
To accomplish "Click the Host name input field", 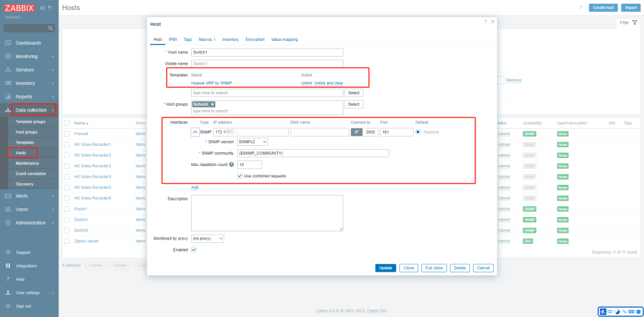I will tap(267, 53).
